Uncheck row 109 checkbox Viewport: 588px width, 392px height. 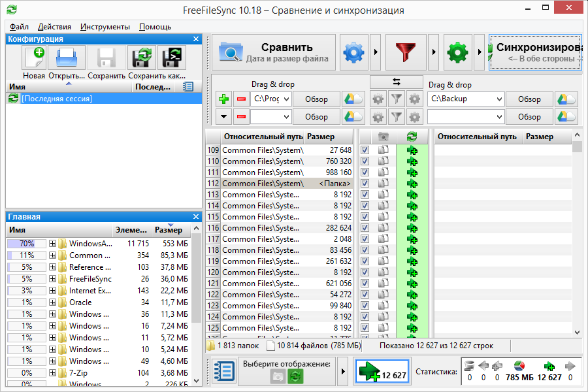(x=365, y=150)
